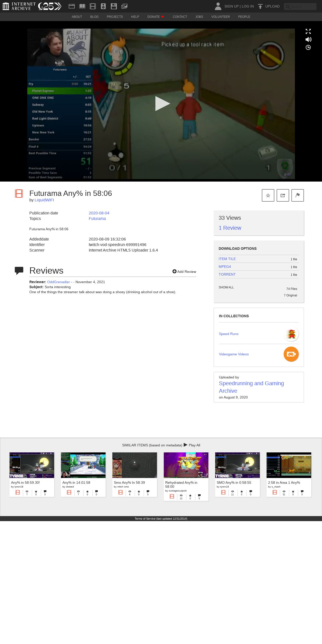Click the 7 Original files count

[290, 295]
